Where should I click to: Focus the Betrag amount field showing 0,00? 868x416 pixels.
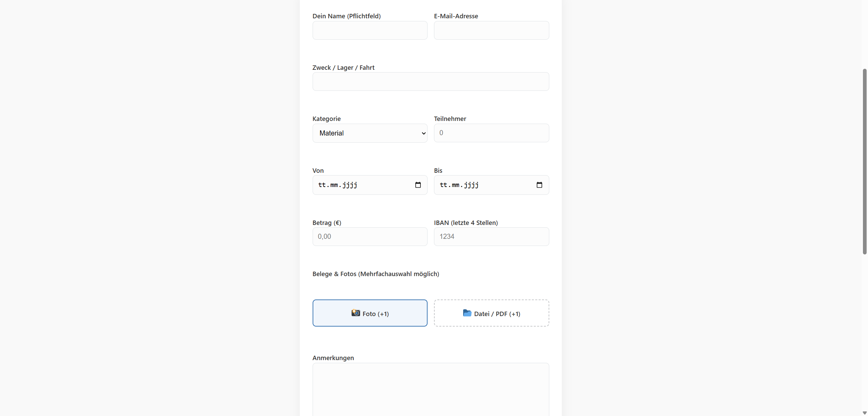(370, 236)
